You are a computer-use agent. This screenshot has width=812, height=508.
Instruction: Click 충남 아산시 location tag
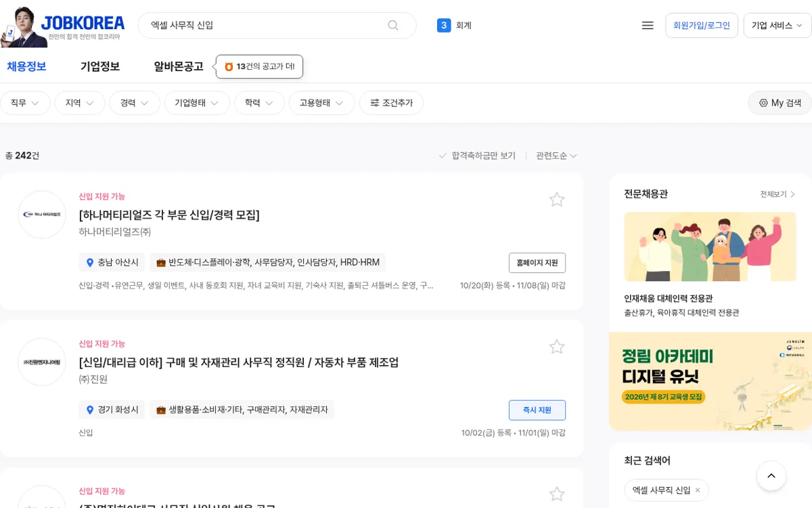point(112,262)
